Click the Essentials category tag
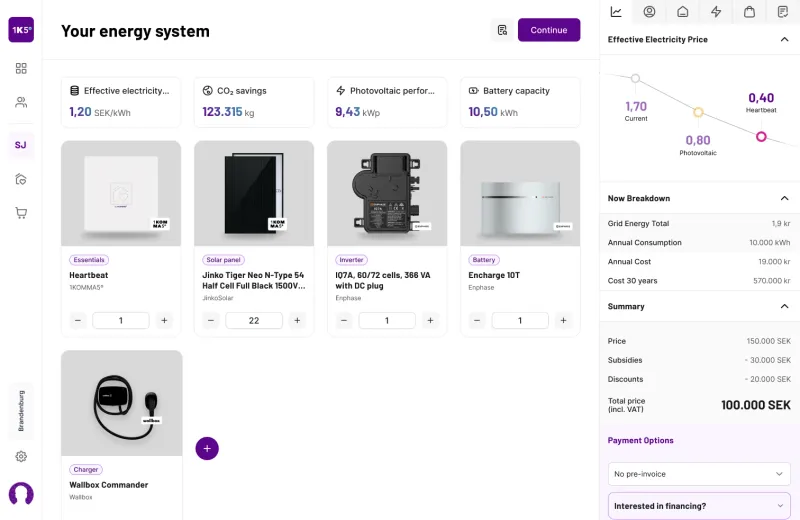The height and width of the screenshot is (520, 800). click(x=89, y=260)
